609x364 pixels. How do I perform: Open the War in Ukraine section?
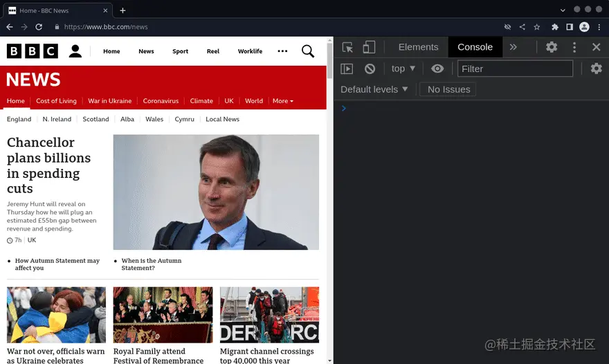(109, 100)
